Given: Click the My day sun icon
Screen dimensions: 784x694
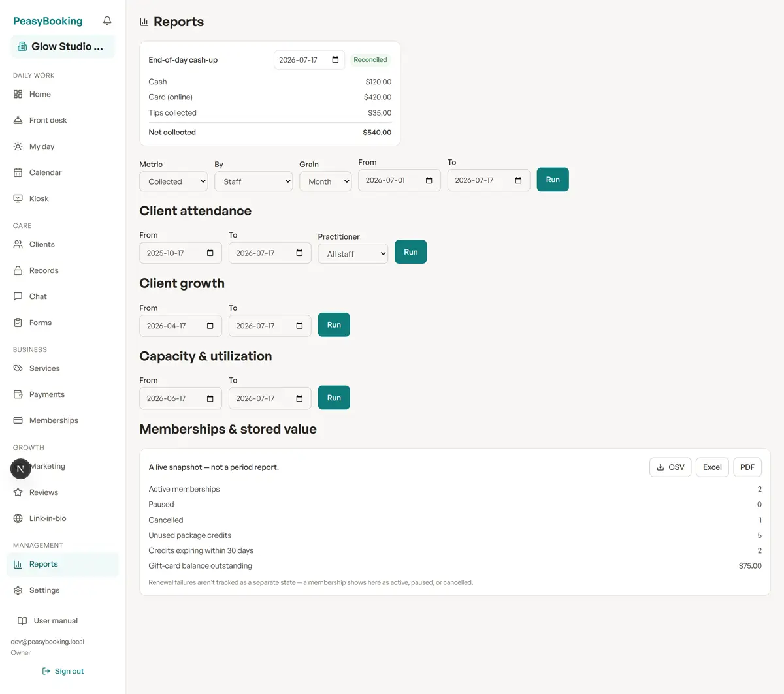Looking at the screenshot, I should tap(18, 146).
